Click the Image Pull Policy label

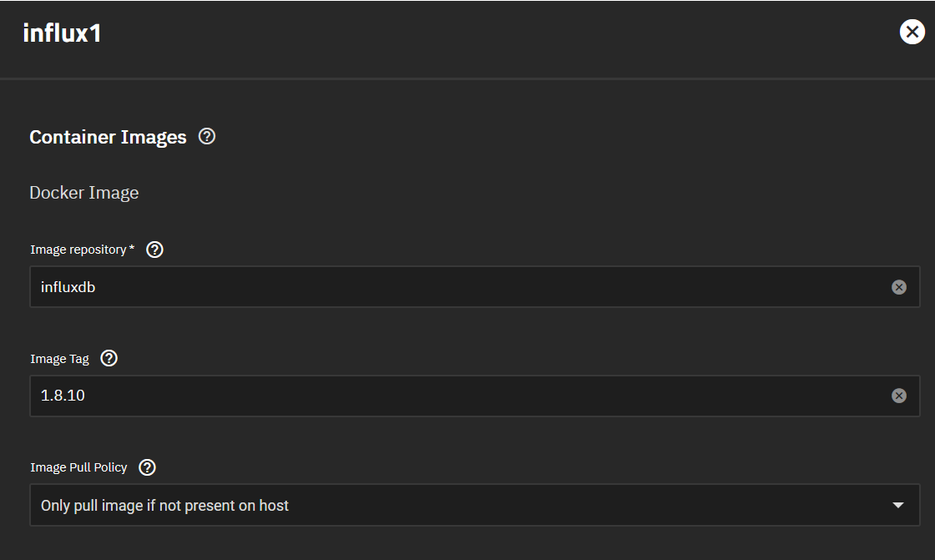tap(78, 467)
